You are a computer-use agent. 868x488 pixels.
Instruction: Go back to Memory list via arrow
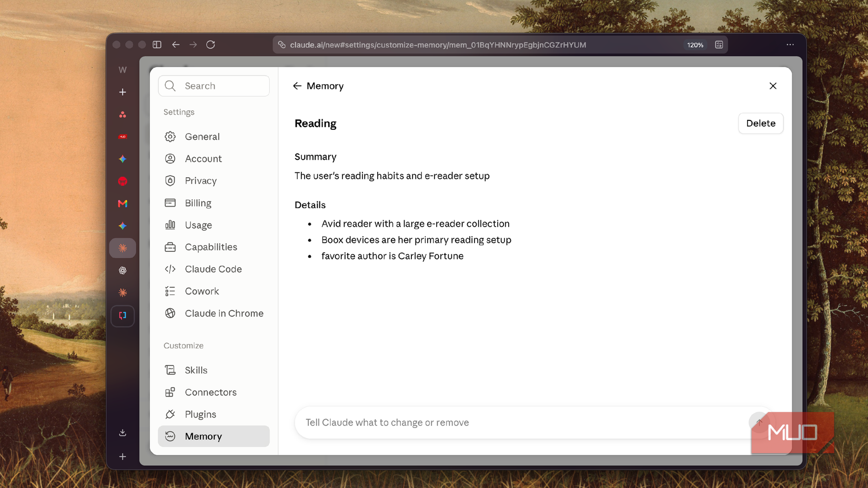point(297,86)
